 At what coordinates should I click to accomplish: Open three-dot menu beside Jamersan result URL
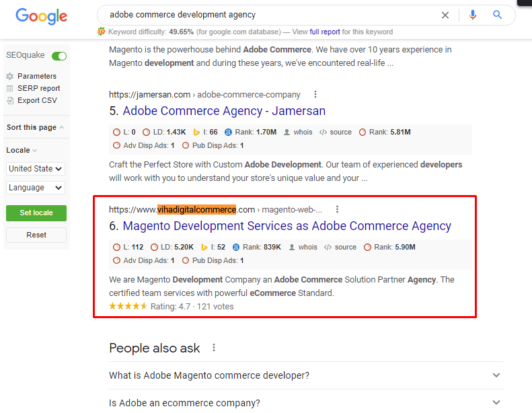point(315,94)
